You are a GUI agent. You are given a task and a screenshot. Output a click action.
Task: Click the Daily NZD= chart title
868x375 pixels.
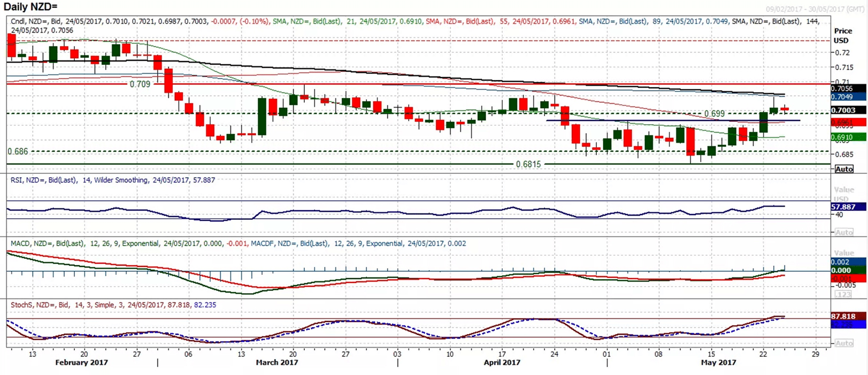tap(30, 7)
